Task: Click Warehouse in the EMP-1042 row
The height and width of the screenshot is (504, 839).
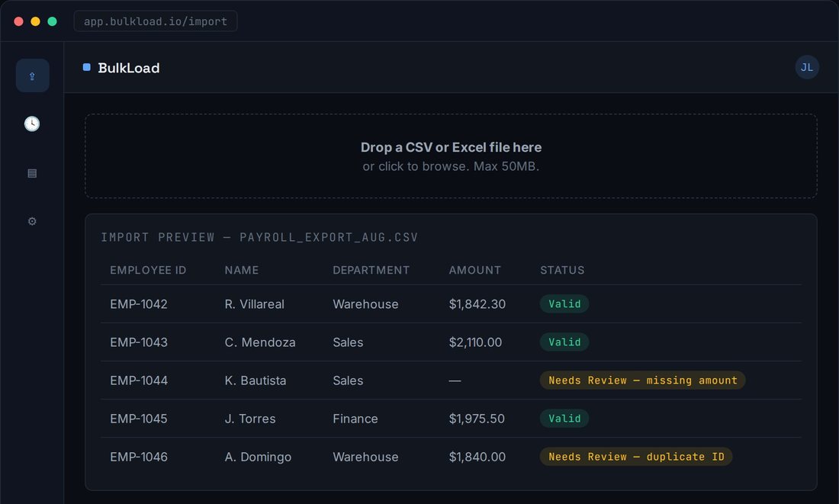Action: click(x=365, y=304)
